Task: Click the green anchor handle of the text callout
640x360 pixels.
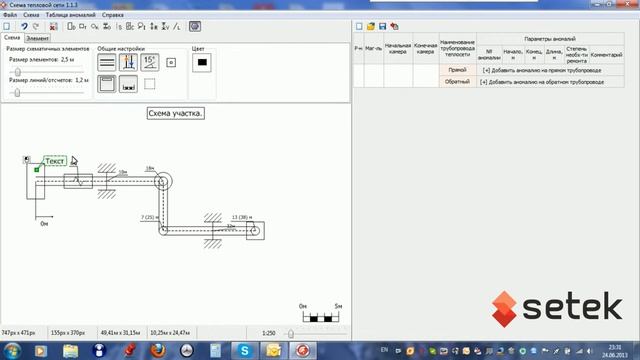Action: [x=37, y=169]
